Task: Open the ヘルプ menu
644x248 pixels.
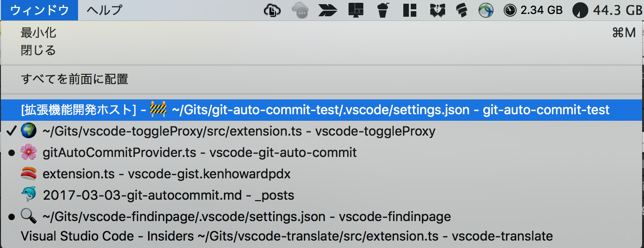Action: click(105, 10)
